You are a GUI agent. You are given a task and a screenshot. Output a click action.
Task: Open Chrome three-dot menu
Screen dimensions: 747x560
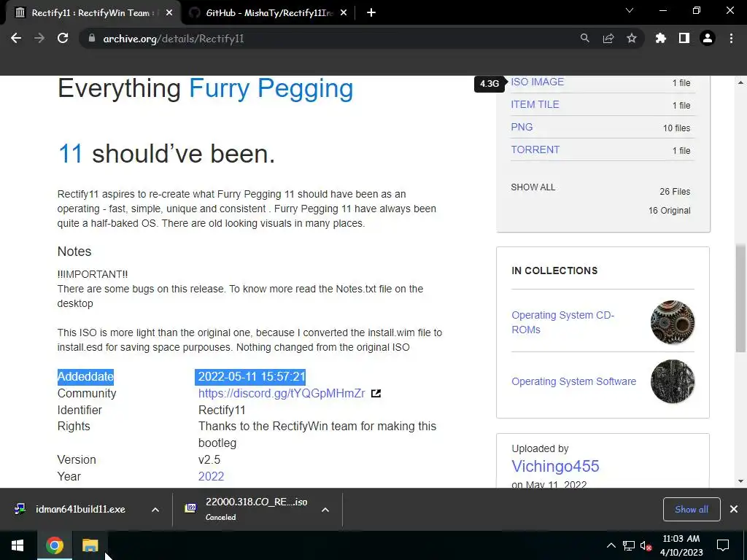coord(731,38)
